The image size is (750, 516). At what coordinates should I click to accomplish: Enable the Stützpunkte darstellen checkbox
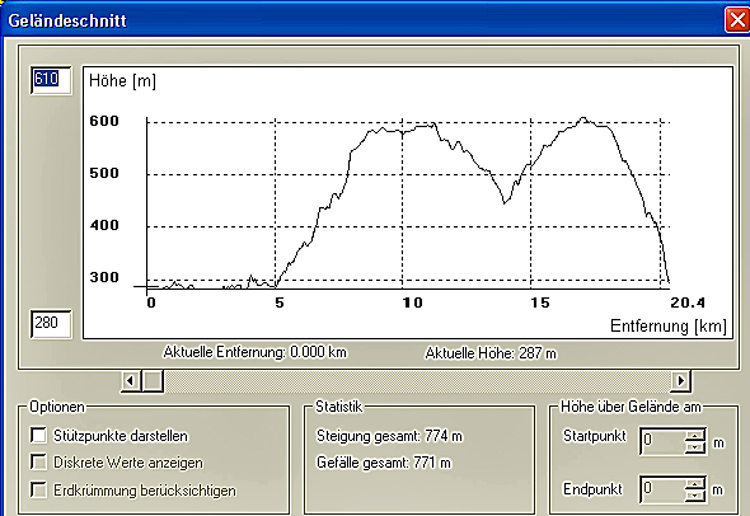pyautogui.click(x=40, y=436)
